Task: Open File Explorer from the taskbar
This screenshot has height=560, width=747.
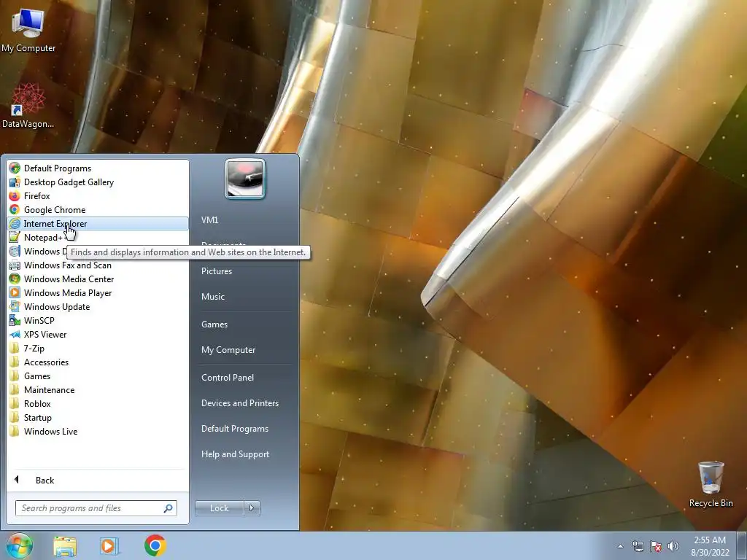Action: pos(65,546)
